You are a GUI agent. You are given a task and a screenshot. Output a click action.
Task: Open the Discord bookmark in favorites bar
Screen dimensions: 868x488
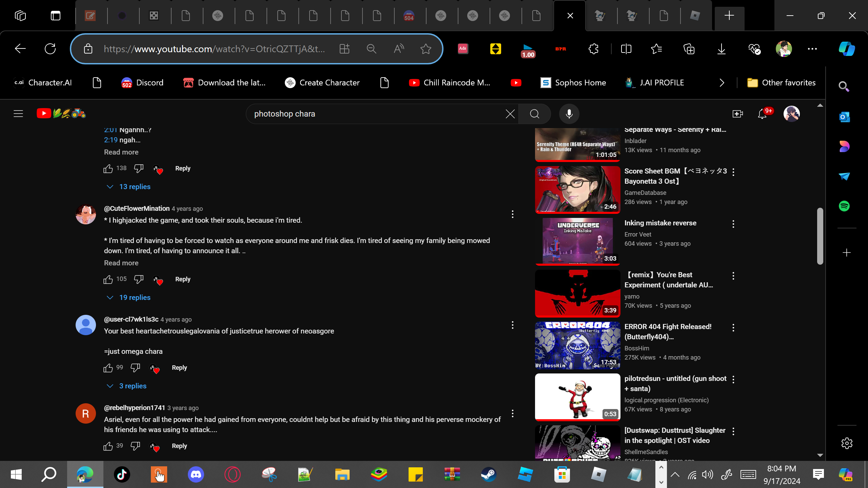pyautogui.click(x=142, y=83)
